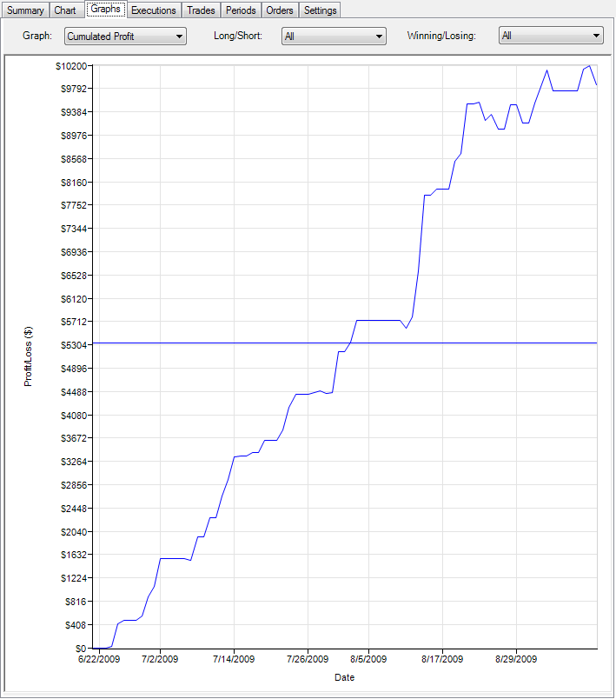
Task: Open the Settings tab
Action: tap(321, 10)
